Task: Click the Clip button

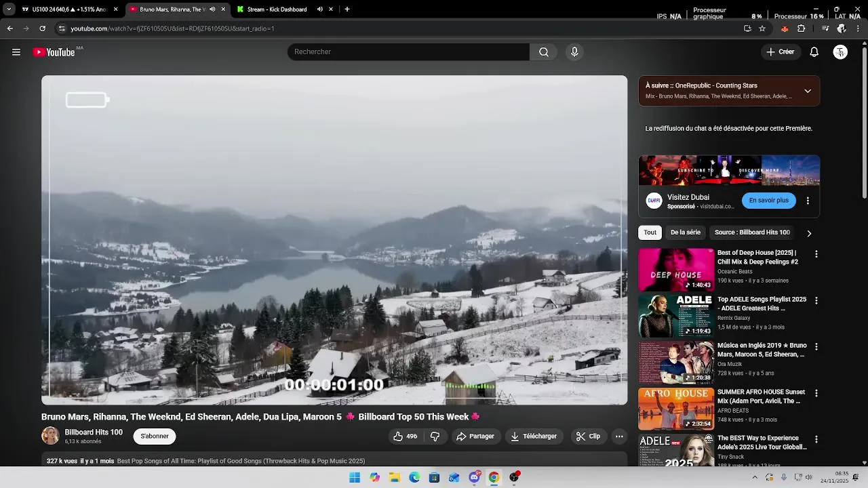Action: coord(588,436)
